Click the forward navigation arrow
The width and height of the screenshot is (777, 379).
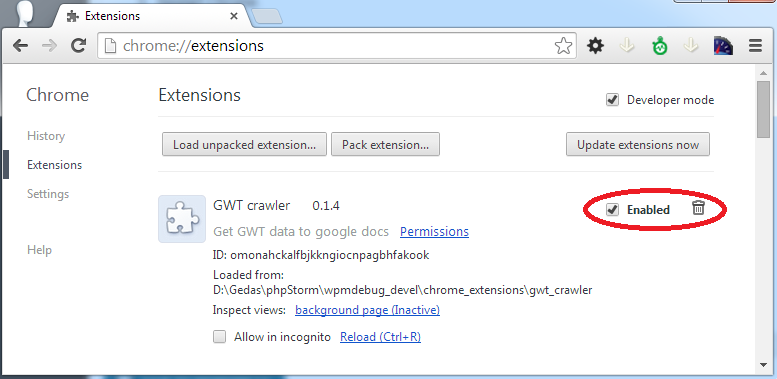click(x=49, y=46)
